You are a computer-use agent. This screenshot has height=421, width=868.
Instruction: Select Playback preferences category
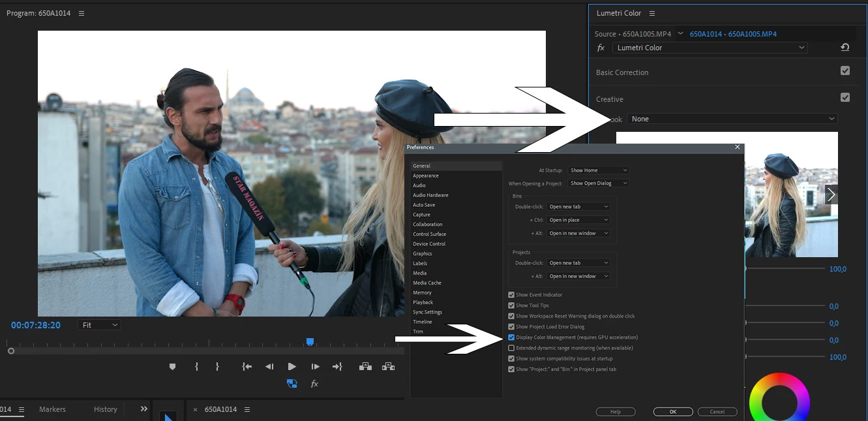click(x=423, y=302)
